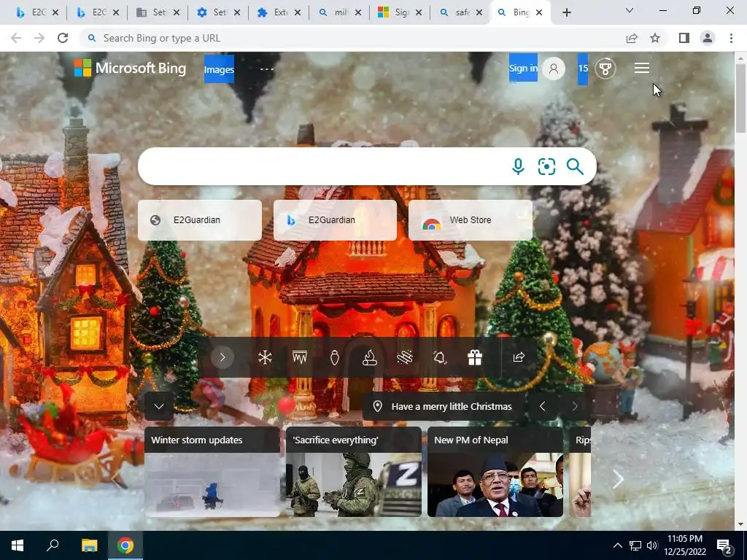Open Chrome three-dot menu
Screen dimensions: 747x560
(731, 38)
